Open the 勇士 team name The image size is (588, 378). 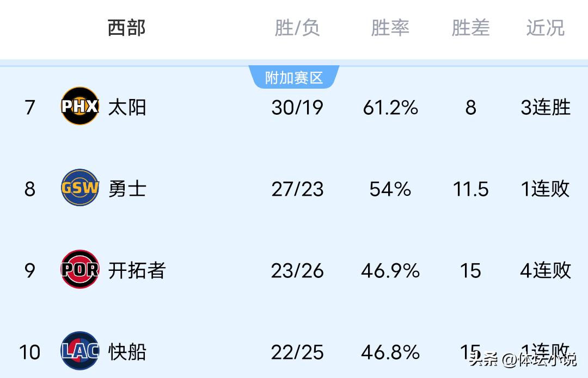click(x=127, y=189)
